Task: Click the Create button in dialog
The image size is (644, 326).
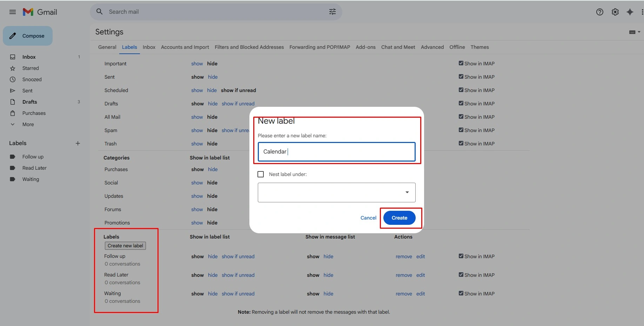Action: 400,218
